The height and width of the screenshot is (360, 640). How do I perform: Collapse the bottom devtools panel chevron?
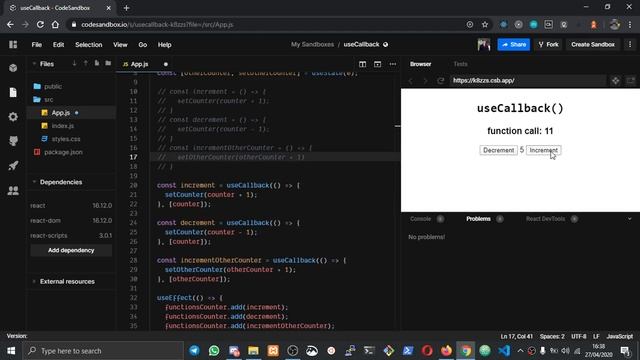tap(630, 219)
